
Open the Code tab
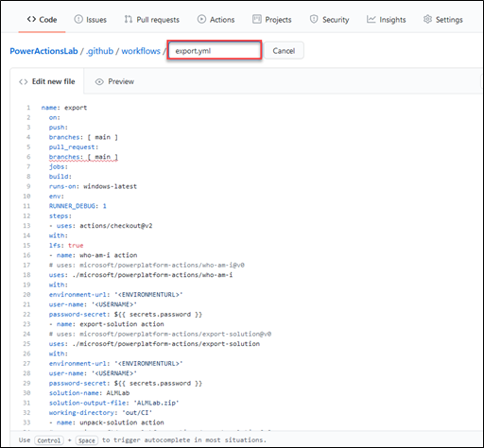point(42,20)
